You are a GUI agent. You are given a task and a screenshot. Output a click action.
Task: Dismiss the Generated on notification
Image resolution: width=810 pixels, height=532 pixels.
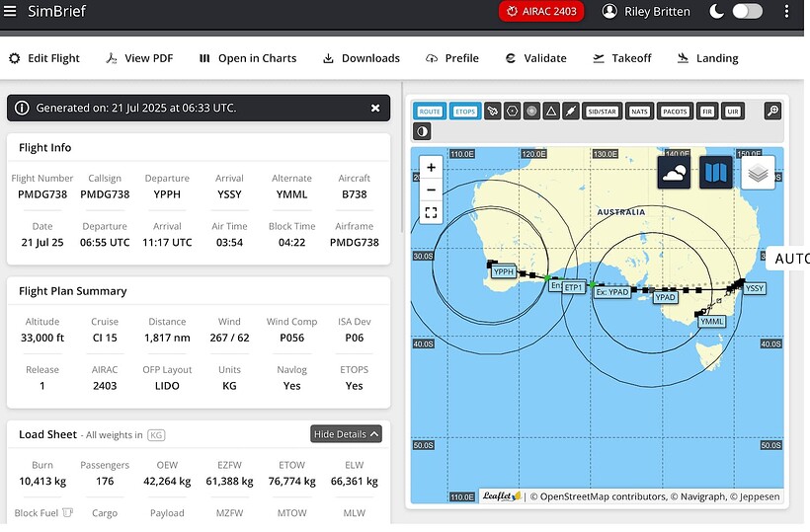pyautogui.click(x=375, y=108)
